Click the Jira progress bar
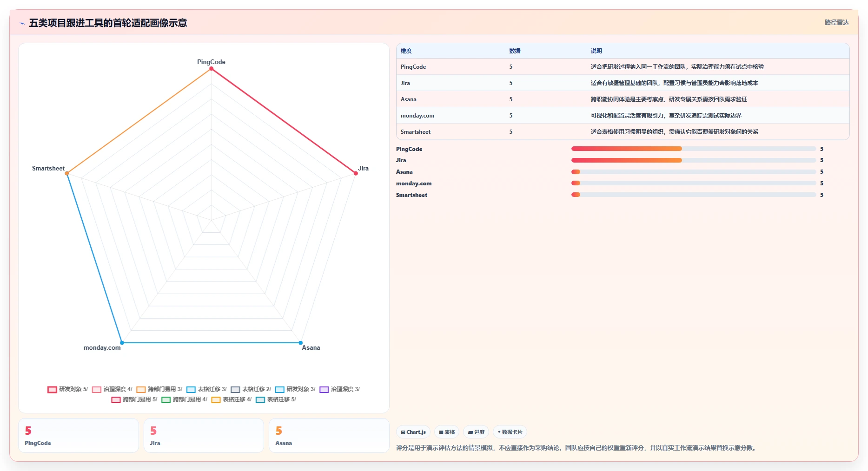Image resolution: width=868 pixels, height=471 pixels. click(694, 160)
